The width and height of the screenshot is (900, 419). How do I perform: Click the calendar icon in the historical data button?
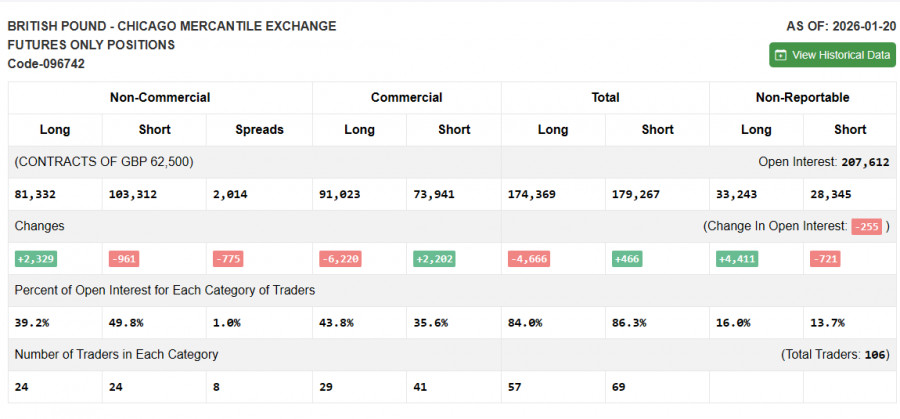[781, 55]
